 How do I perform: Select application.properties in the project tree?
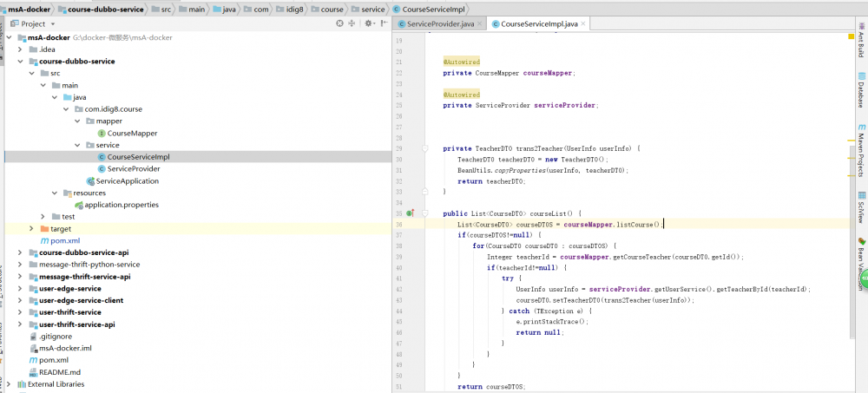coord(122,205)
